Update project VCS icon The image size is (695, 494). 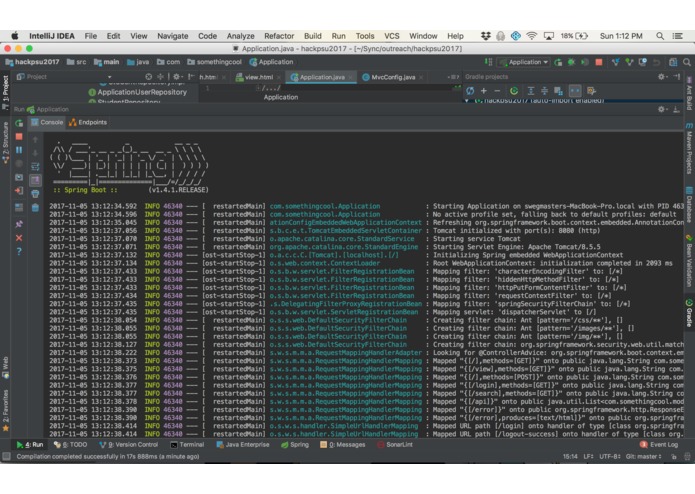(x=615, y=62)
